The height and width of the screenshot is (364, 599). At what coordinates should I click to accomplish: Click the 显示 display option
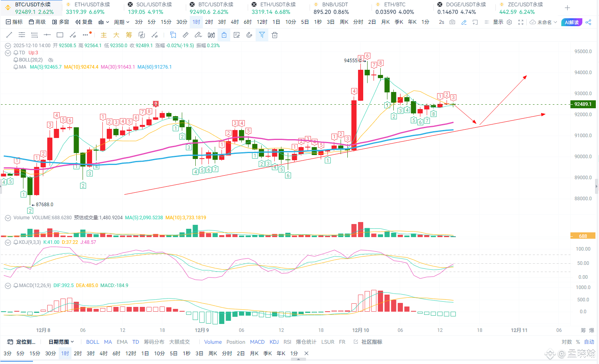click(x=498, y=22)
